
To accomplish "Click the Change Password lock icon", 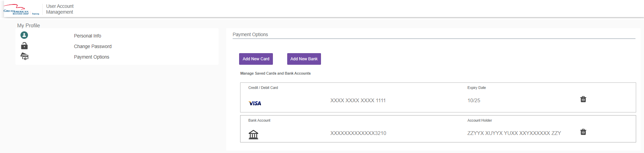I will 24,46.
